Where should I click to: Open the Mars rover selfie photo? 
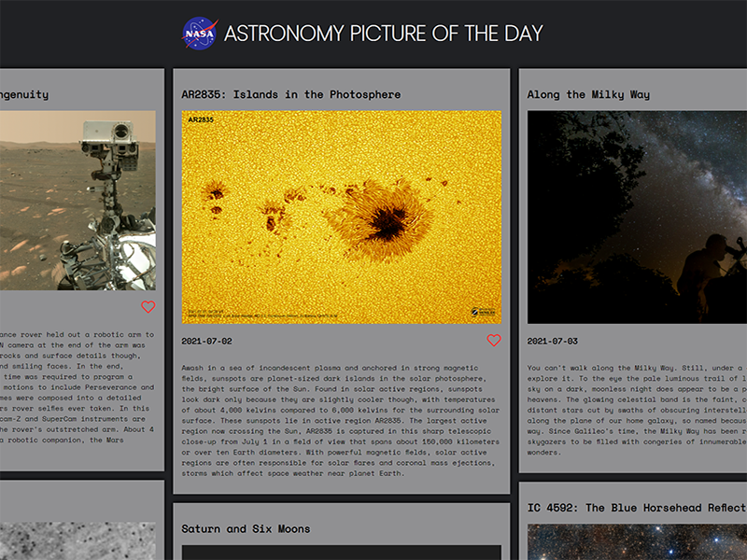[x=78, y=200]
